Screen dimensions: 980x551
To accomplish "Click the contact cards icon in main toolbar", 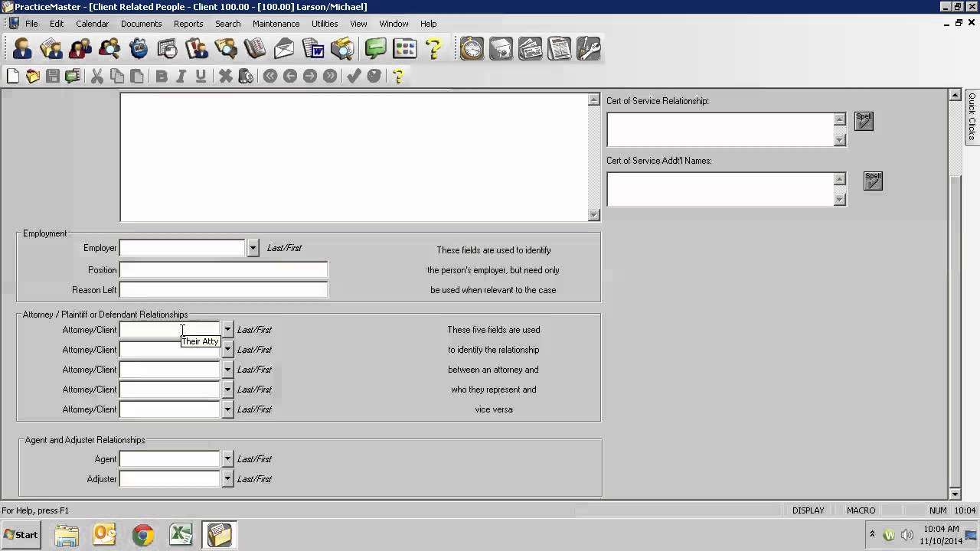I will pos(51,48).
